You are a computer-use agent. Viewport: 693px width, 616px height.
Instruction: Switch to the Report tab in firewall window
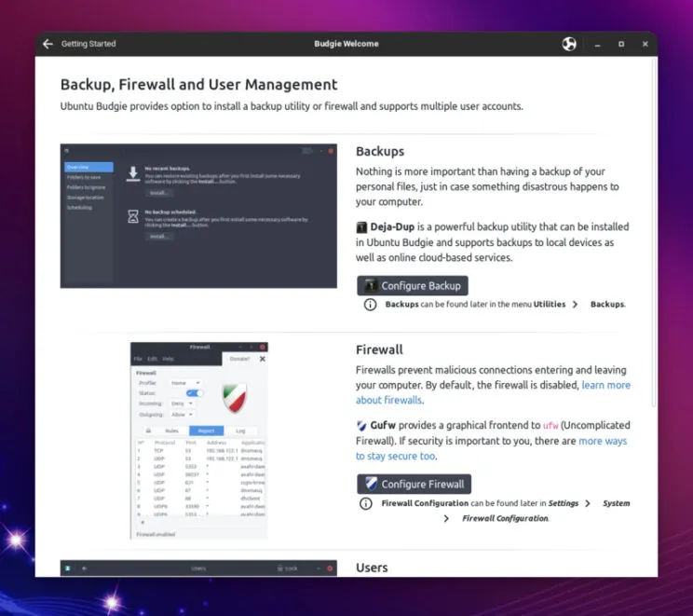pyautogui.click(x=206, y=431)
